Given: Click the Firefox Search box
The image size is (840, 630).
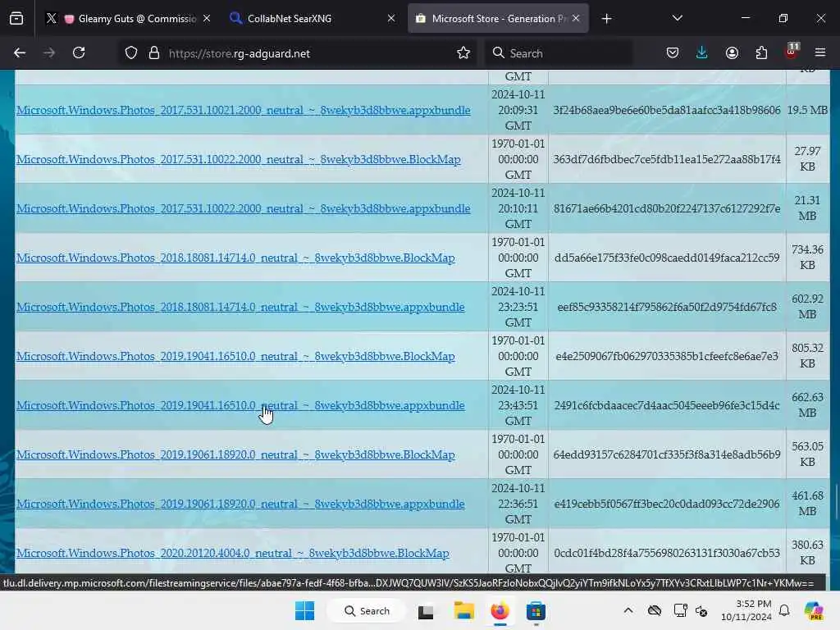Looking at the screenshot, I should click(559, 53).
